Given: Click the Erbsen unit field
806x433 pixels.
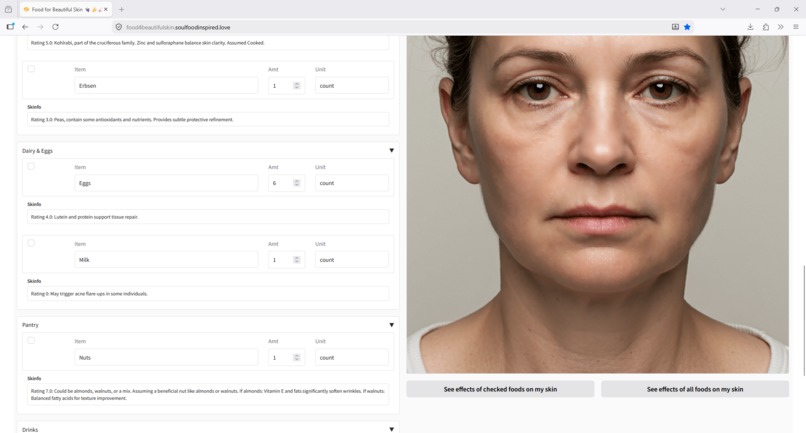Looking at the screenshot, I should [352, 86].
